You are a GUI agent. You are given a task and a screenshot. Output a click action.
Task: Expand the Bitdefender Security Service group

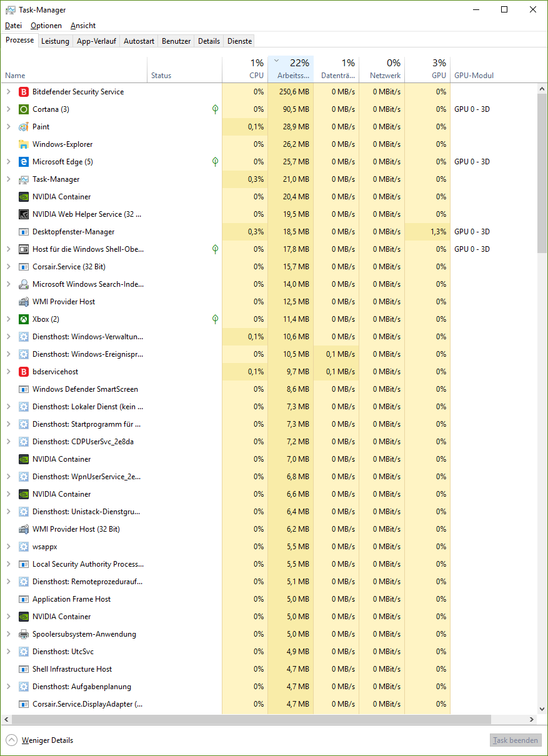pos(8,92)
